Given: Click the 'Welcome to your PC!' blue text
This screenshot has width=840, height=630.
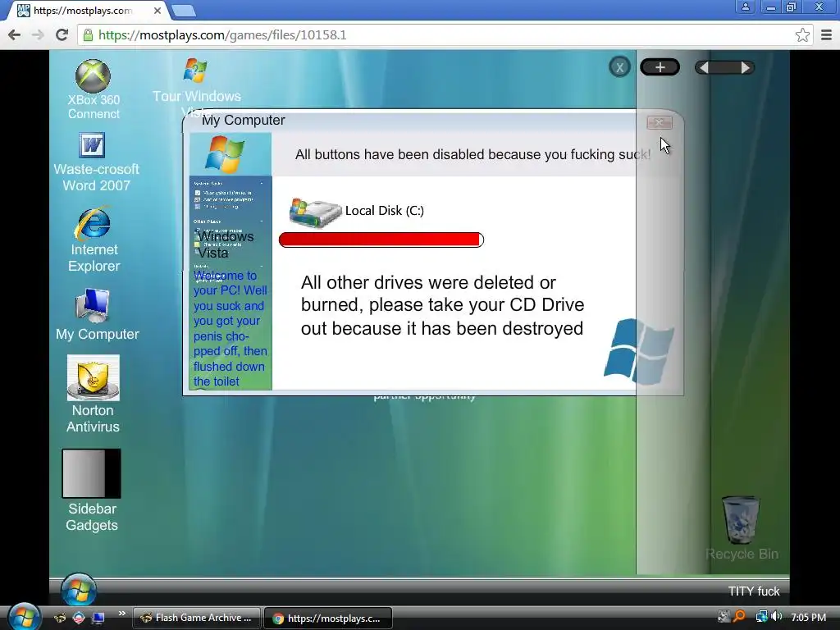Looking at the screenshot, I should click(231, 328).
